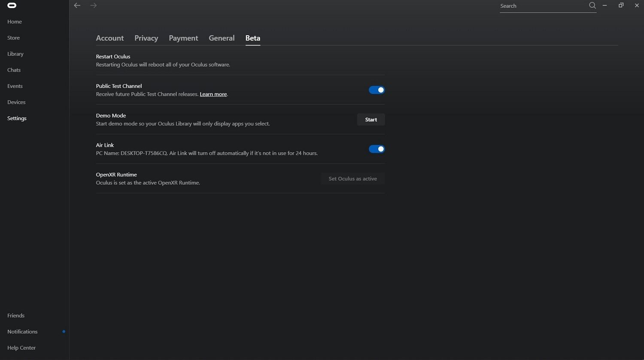Screen dimensions: 644x360
Task: Open the Friends panel
Action: point(16,315)
